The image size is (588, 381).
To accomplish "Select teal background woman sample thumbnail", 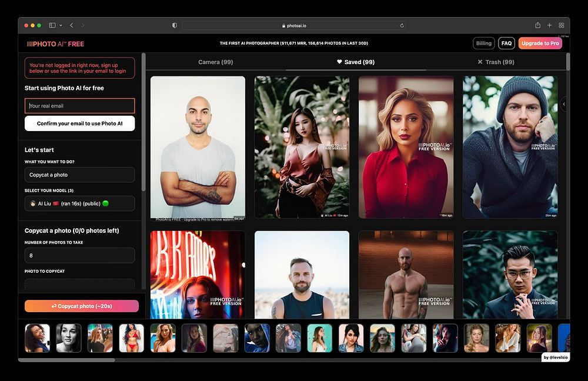I will (319, 338).
